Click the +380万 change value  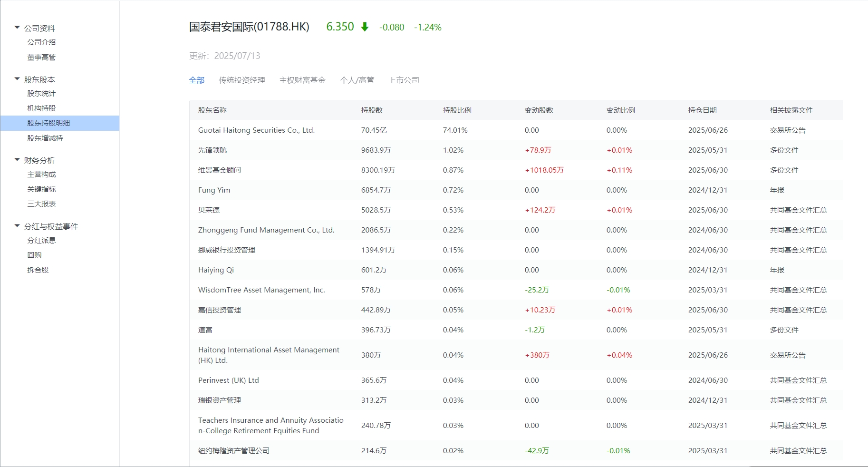coord(537,355)
